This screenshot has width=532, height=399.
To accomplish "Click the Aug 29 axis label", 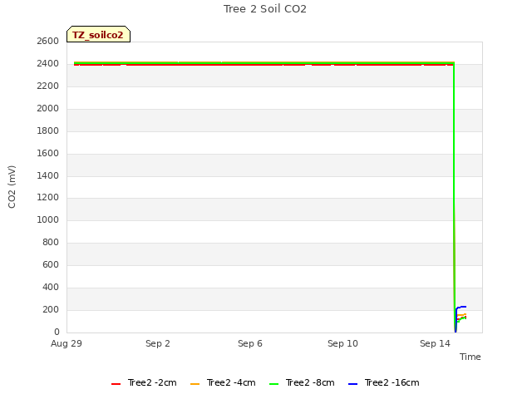I will tap(66, 343).
